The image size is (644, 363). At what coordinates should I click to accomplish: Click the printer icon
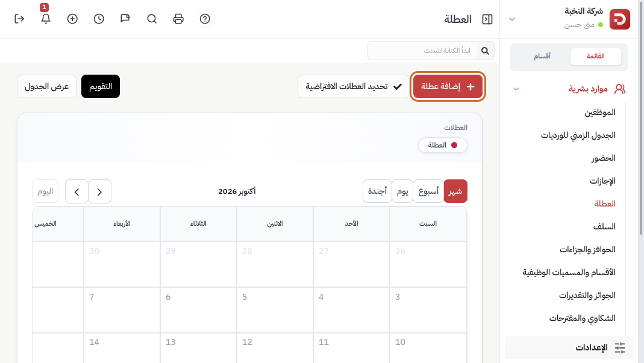pyautogui.click(x=178, y=19)
